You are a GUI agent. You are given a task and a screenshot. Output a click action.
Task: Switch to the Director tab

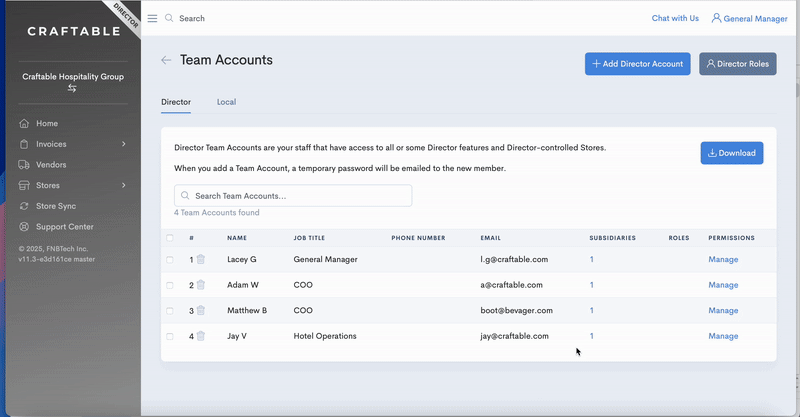click(x=176, y=102)
